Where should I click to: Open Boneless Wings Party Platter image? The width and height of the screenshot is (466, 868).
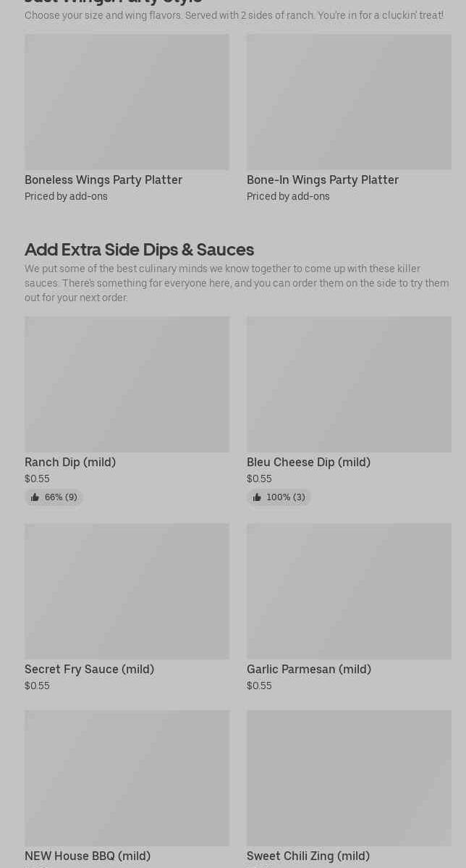(127, 102)
